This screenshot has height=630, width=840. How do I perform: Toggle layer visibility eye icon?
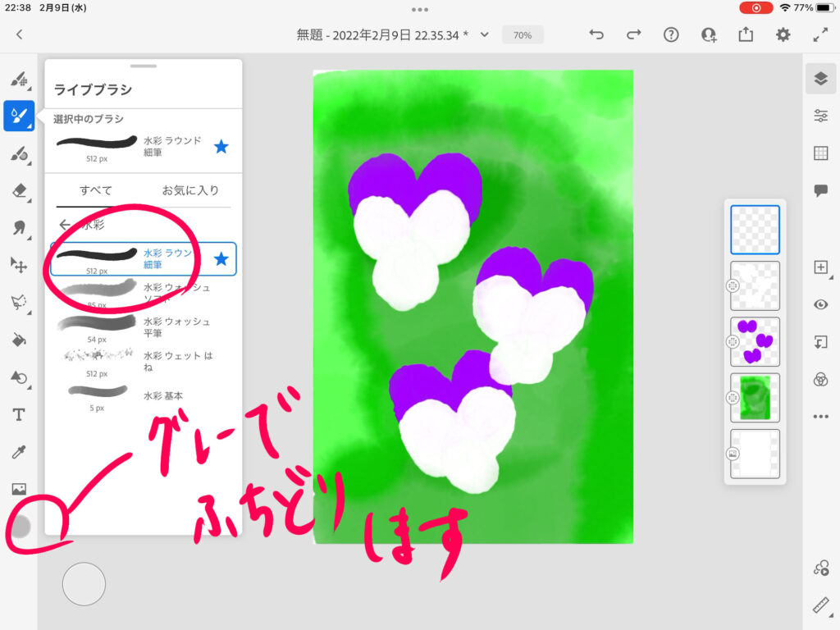[820, 304]
